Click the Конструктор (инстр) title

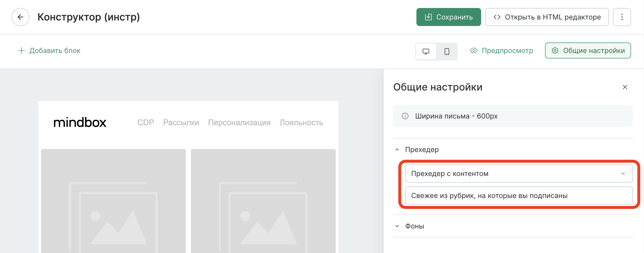[x=88, y=17]
